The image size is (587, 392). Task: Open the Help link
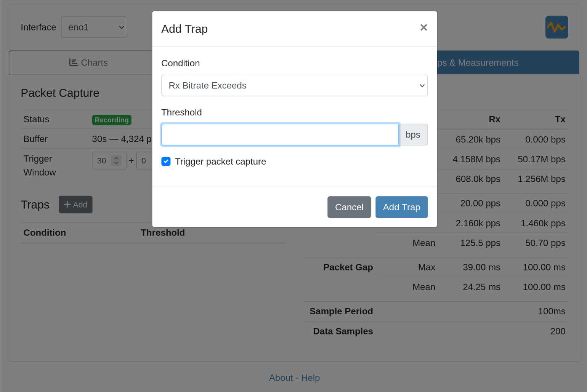[x=310, y=378]
